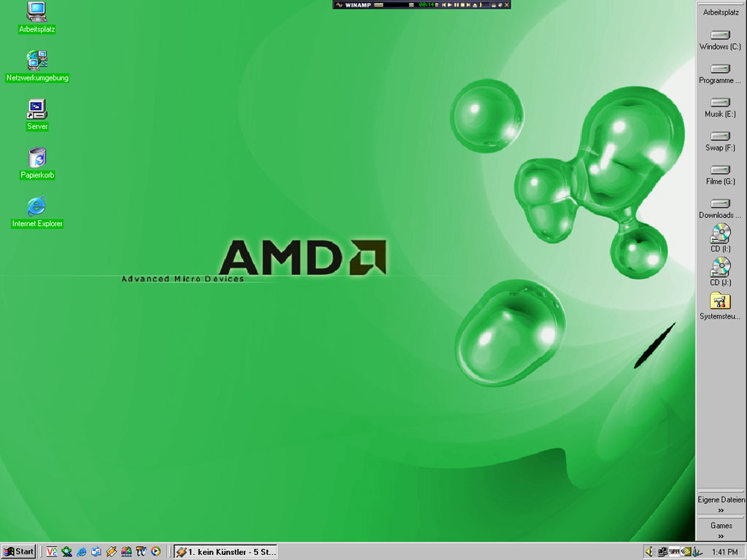Click the Winamp position slider
The height and width of the screenshot is (560, 747).
pos(485,5)
